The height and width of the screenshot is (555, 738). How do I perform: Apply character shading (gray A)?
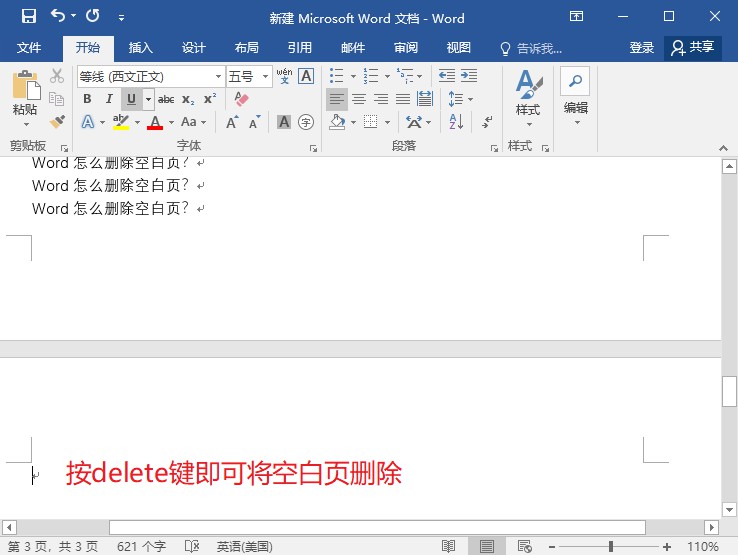coord(284,122)
